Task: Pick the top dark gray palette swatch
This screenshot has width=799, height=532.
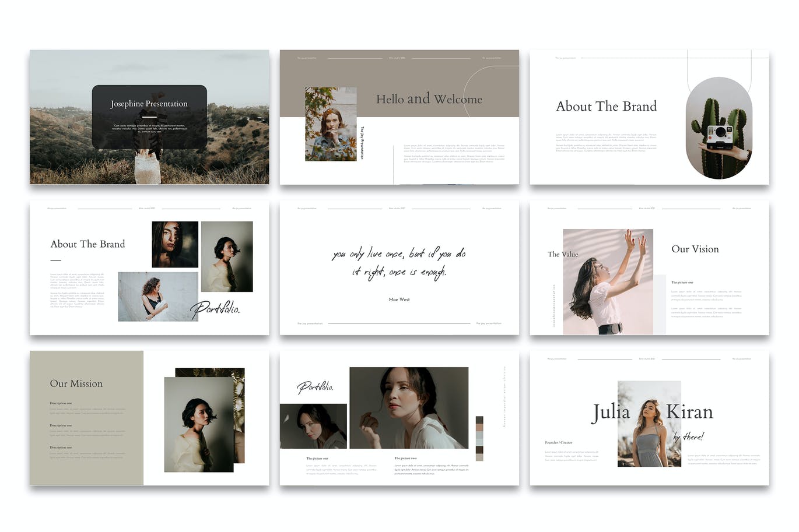Action: point(479,420)
